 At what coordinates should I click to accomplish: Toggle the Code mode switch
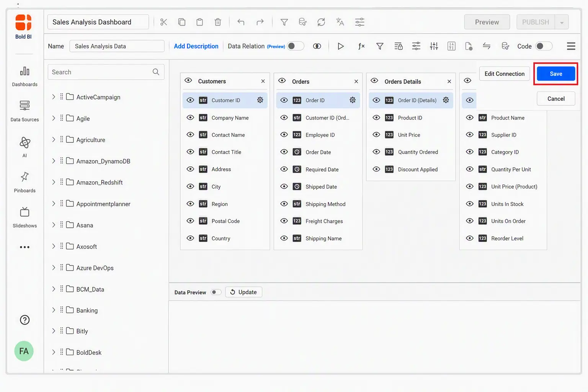[x=544, y=46]
